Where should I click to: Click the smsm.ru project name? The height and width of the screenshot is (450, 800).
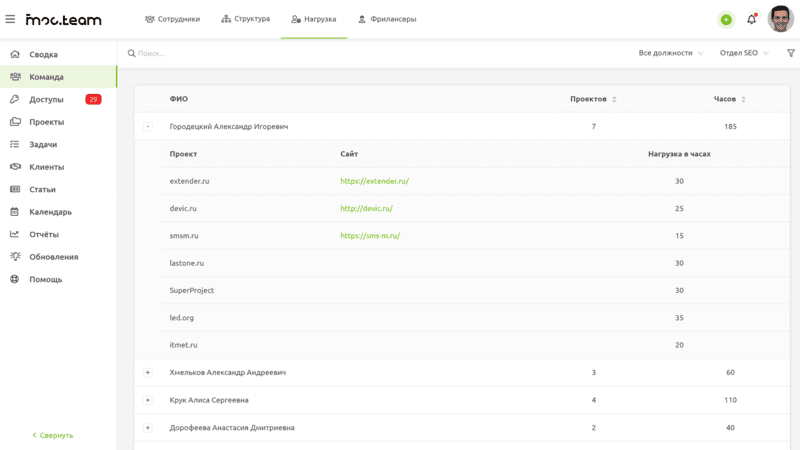[x=184, y=236]
